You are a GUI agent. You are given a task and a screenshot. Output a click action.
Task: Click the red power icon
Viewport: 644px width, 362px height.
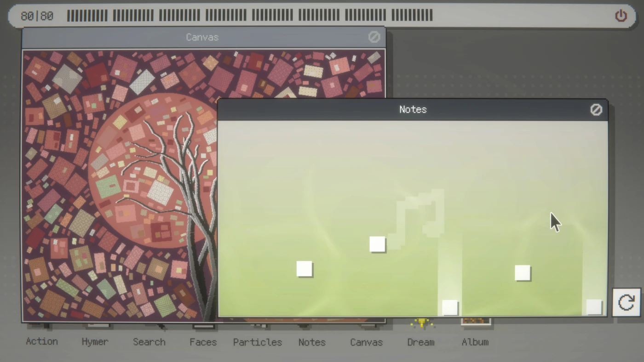coord(621,16)
